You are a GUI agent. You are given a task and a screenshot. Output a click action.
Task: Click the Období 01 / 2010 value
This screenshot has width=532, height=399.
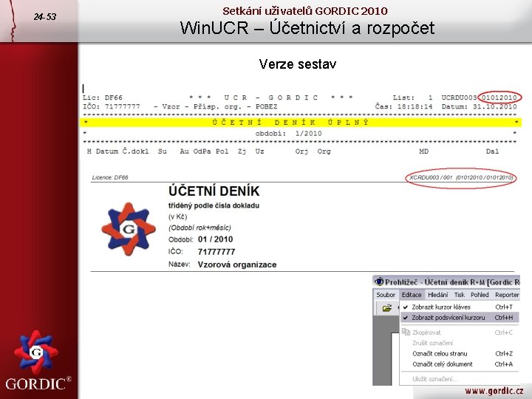click(216, 239)
